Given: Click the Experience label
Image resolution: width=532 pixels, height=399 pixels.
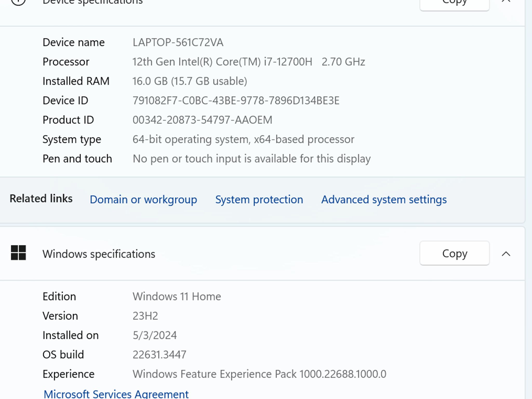Looking at the screenshot, I should [x=69, y=374].
